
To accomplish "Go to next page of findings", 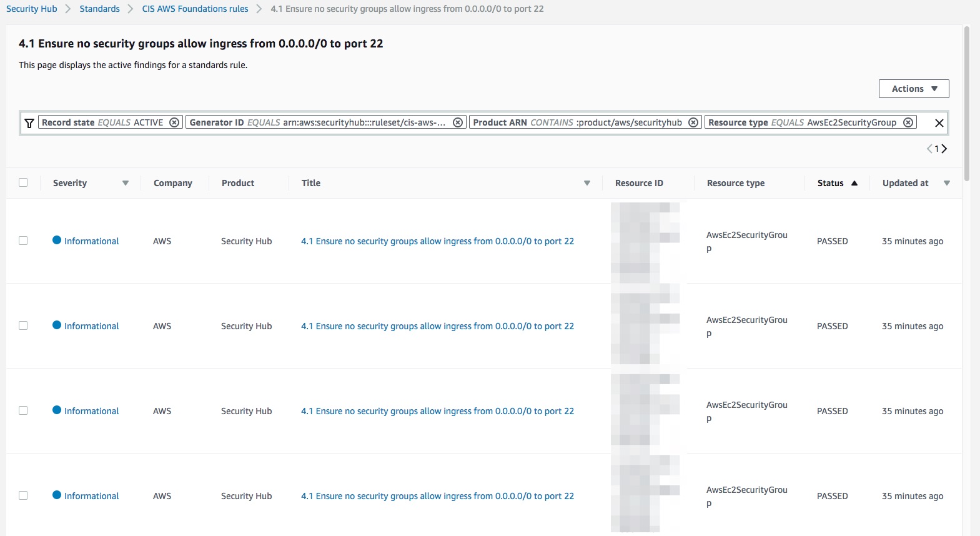I will point(944,149).
